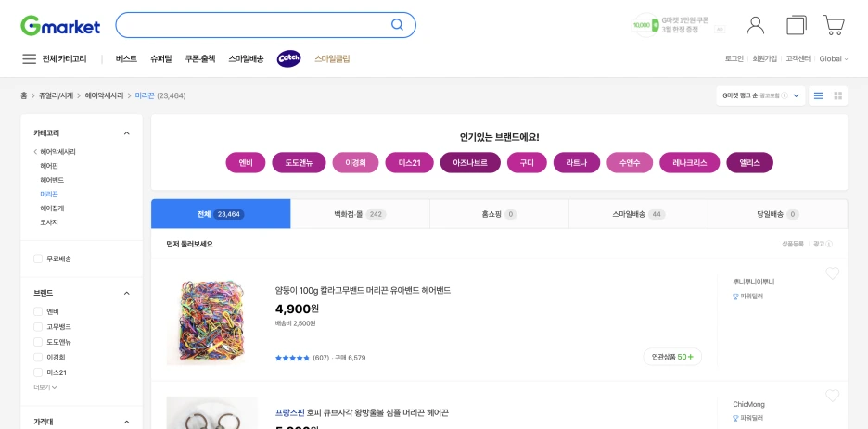Click the Catch badge icon
868x429 pixels.
point(289,58)
